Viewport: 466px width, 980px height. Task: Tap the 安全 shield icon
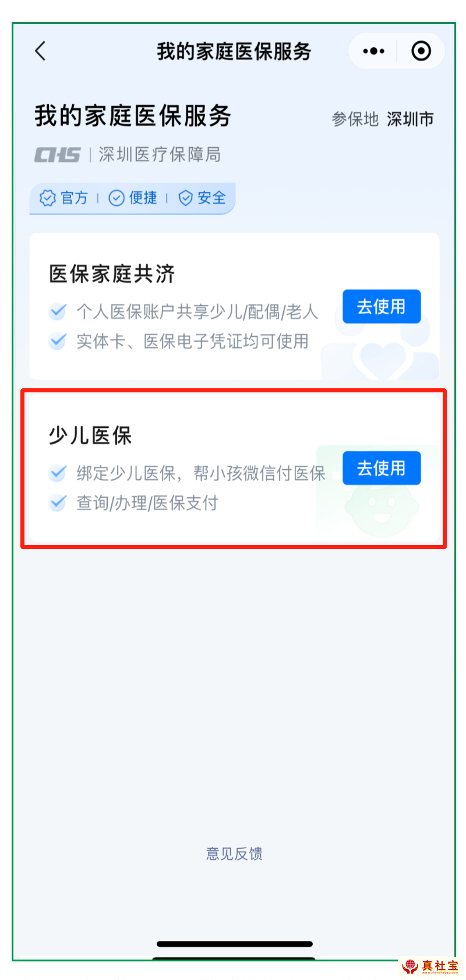click(x=185, y=198)
